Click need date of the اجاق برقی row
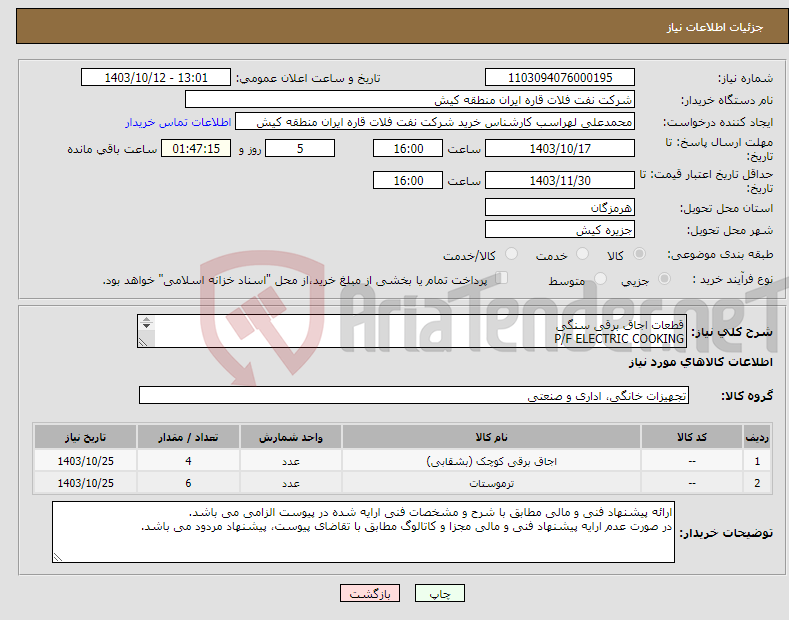This screenshot has height=620, width=789. click(x=86, y=461)
